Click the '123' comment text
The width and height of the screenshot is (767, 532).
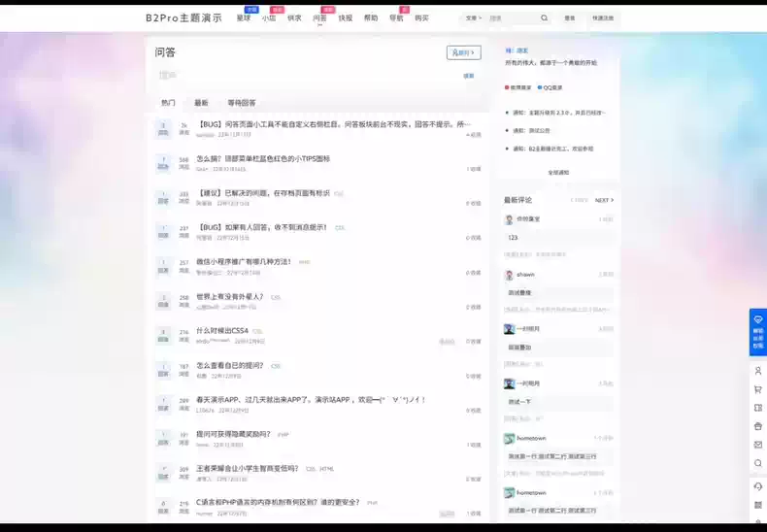coord(513,238)
